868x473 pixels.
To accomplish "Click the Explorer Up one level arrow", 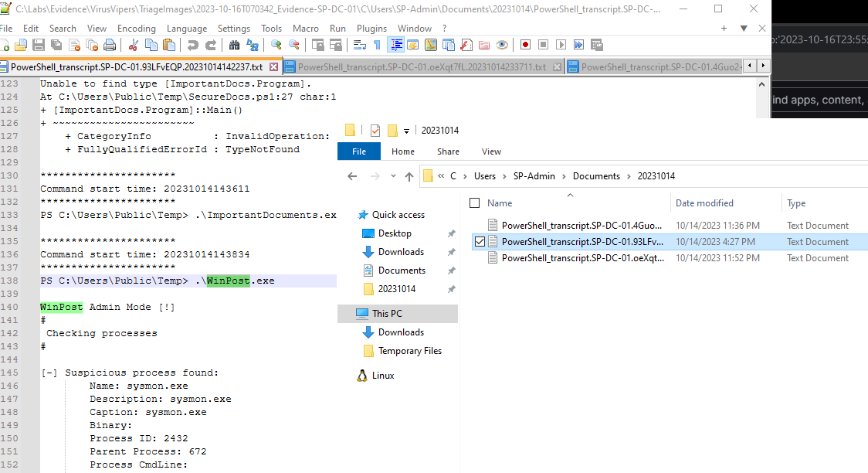I will (x=409, y=176).
